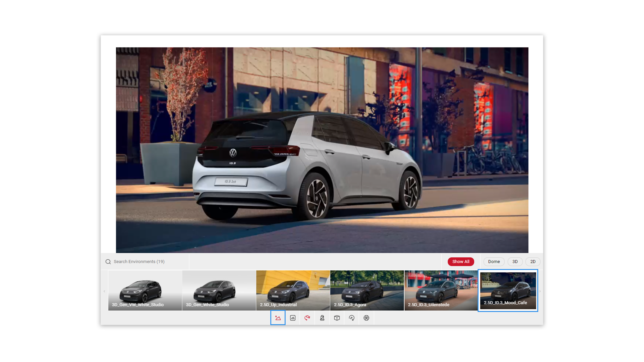Click the main car preview image

click(x=322, y=150)
